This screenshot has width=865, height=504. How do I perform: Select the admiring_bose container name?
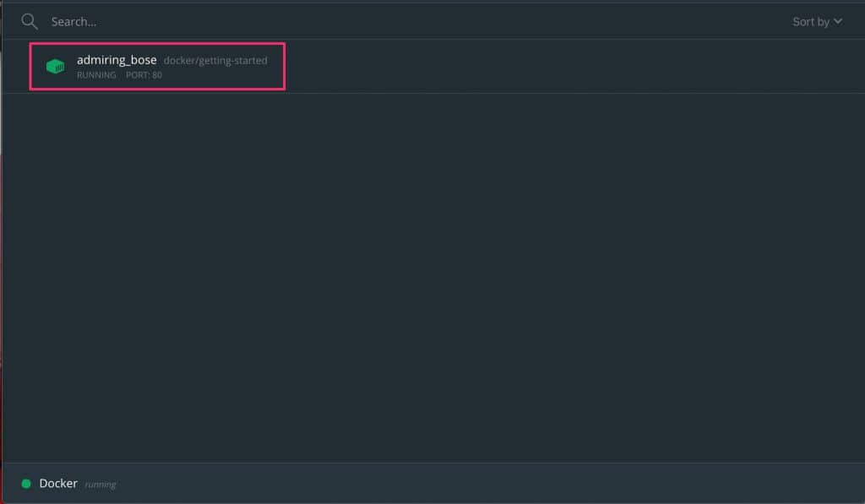[117, 60]
